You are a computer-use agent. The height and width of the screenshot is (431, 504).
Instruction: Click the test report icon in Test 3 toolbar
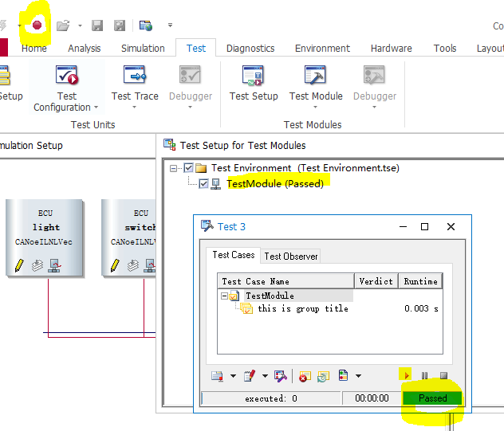click(217, 376)
